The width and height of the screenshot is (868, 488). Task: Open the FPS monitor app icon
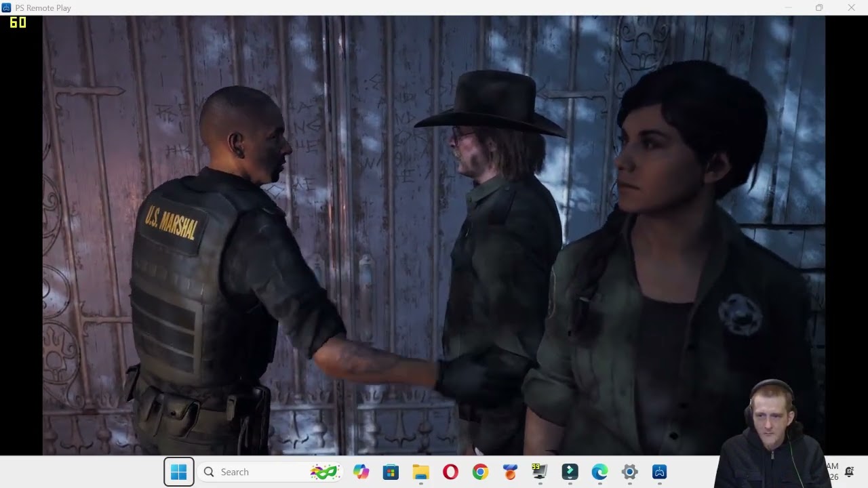pyautogui.click(x=540, y=472)
